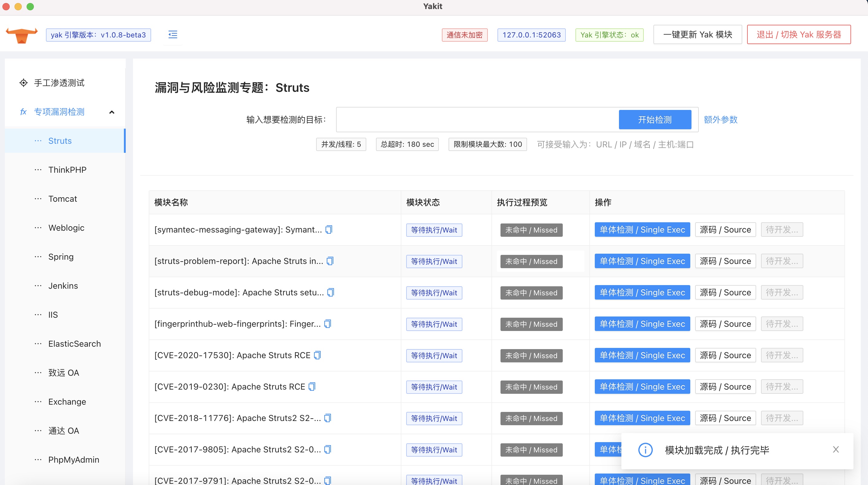Screen dimensions: 868x485
Task: Collapse the 专项漏洞检测 menu chevron
Action: pyautogui.click(x=112, y=112)
